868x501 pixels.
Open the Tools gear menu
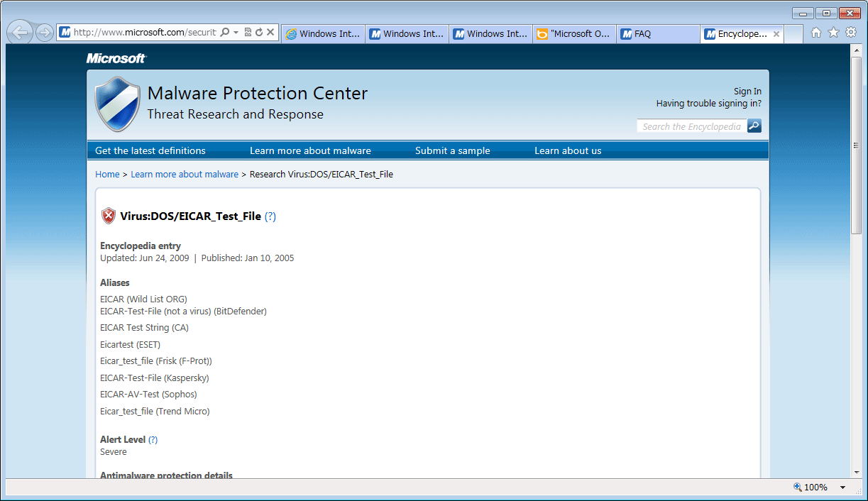point(850,33)
